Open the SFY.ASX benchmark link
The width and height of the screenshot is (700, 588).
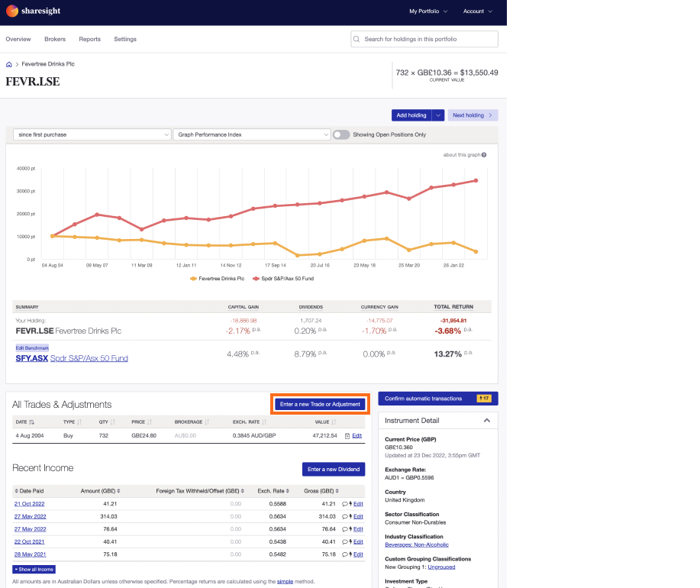pos(32,358)
